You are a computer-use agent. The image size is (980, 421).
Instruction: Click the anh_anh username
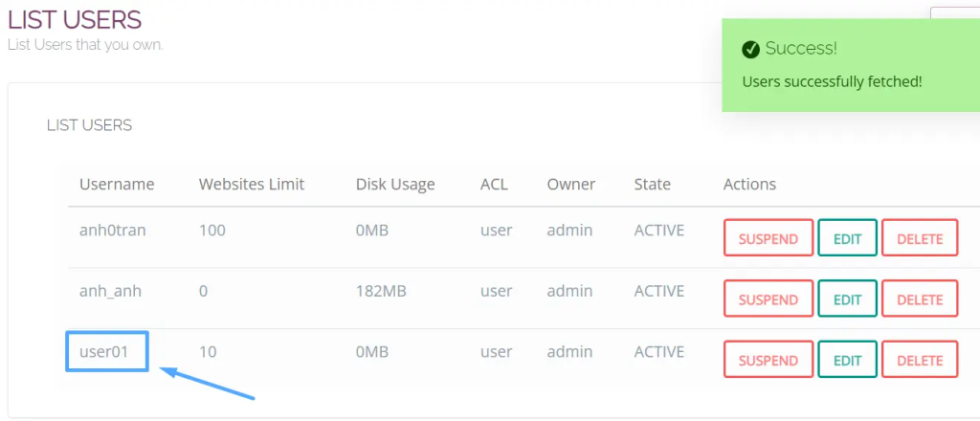[110, 291]
